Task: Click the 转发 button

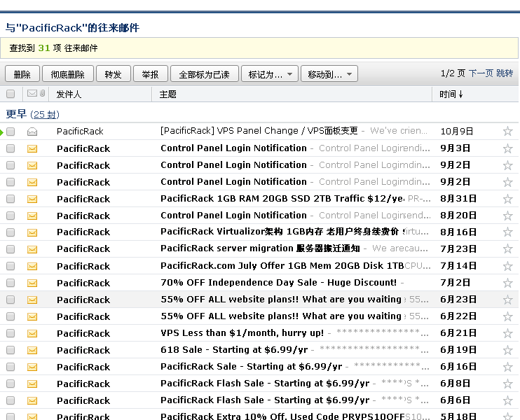Action: 113,74
